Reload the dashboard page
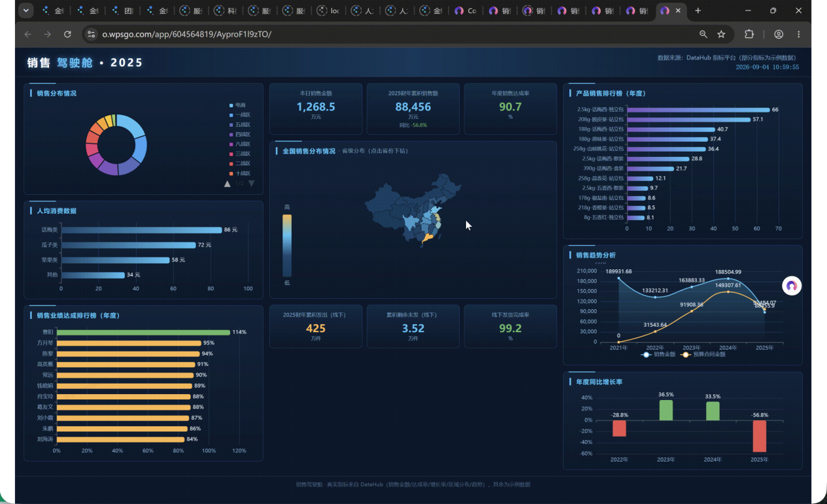827x504 pixels. click(x=67, y=34)
